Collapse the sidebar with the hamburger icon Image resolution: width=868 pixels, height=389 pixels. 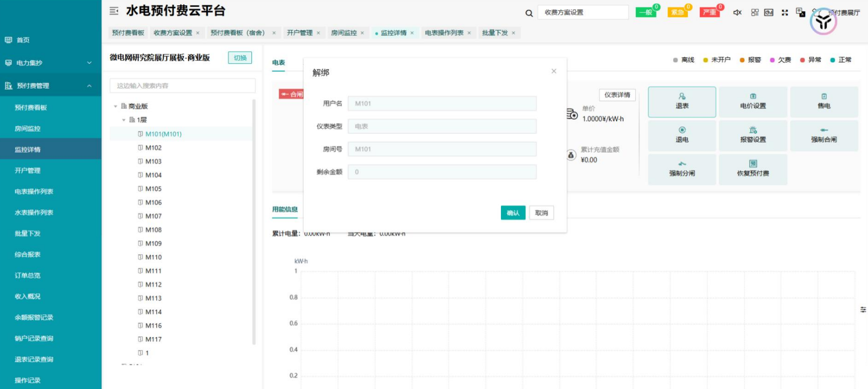click(x=114, y=10)
